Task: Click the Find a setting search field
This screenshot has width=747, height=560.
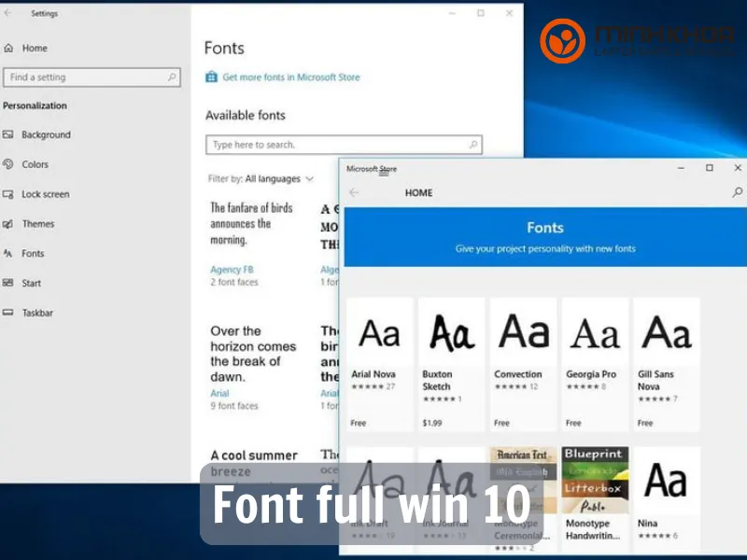Action: [x=92, y=77]
